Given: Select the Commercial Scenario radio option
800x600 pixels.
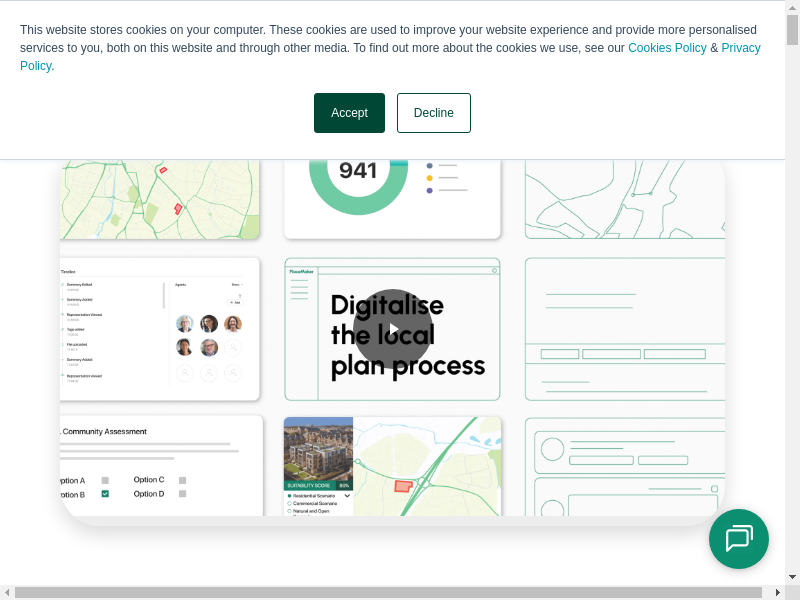Looking at the screenshot, I should (x=290, y=503).
